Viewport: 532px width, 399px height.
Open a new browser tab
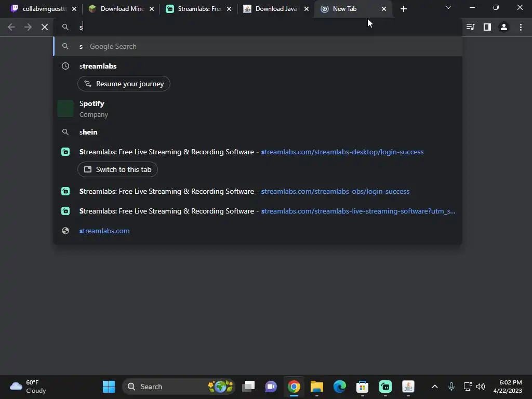[x=403, y=9]
